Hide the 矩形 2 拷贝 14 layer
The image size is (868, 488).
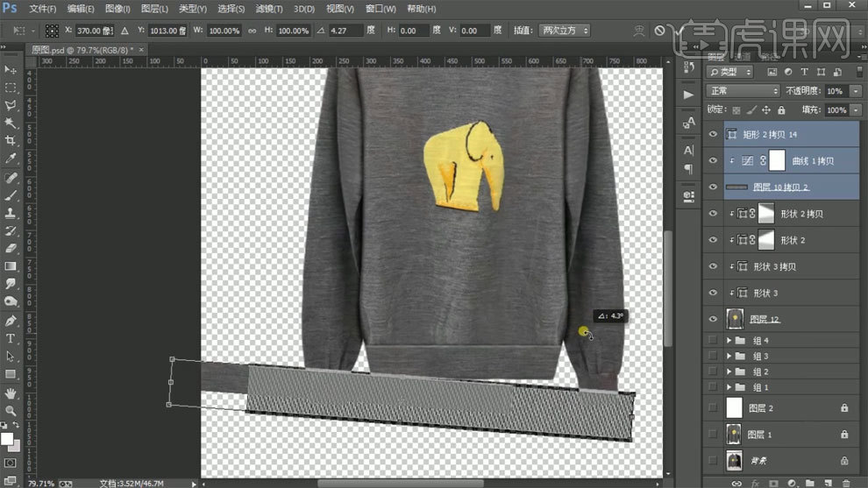pyautogui.click(x=713, y=134)
